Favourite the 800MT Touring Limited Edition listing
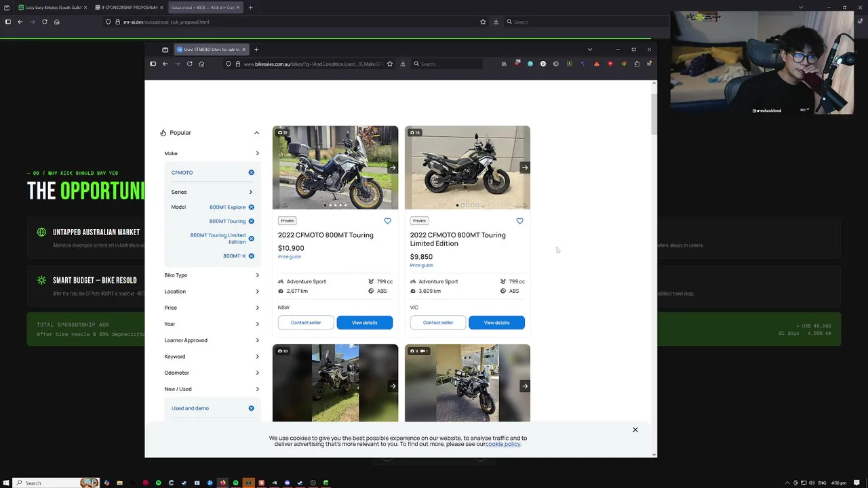 tap(519, 221)
